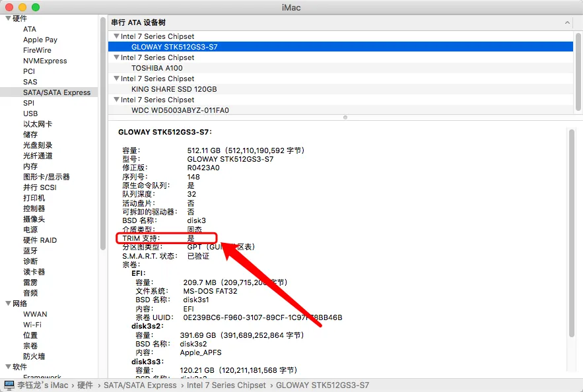Collapse the Intel 7 Series Chipset above GLOWAY
The height and width of the screenshot is (392, 583).
pyautogui.click(x=116, y=36)
